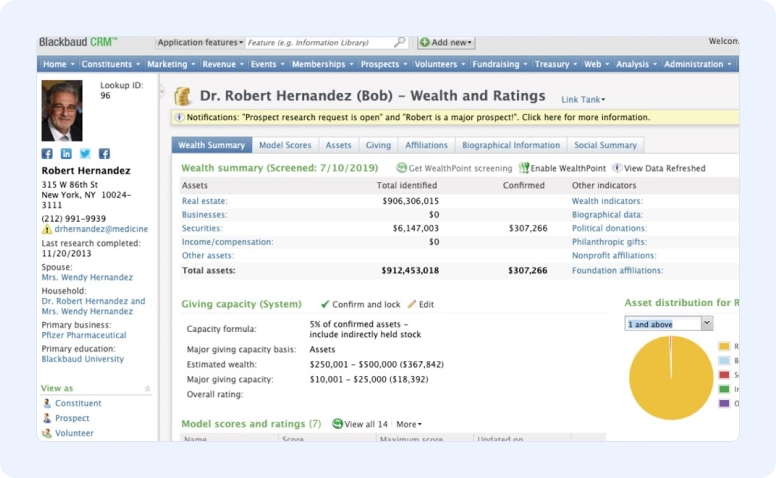Open the Real estate link
776x478 pixels.
point(204,201)
